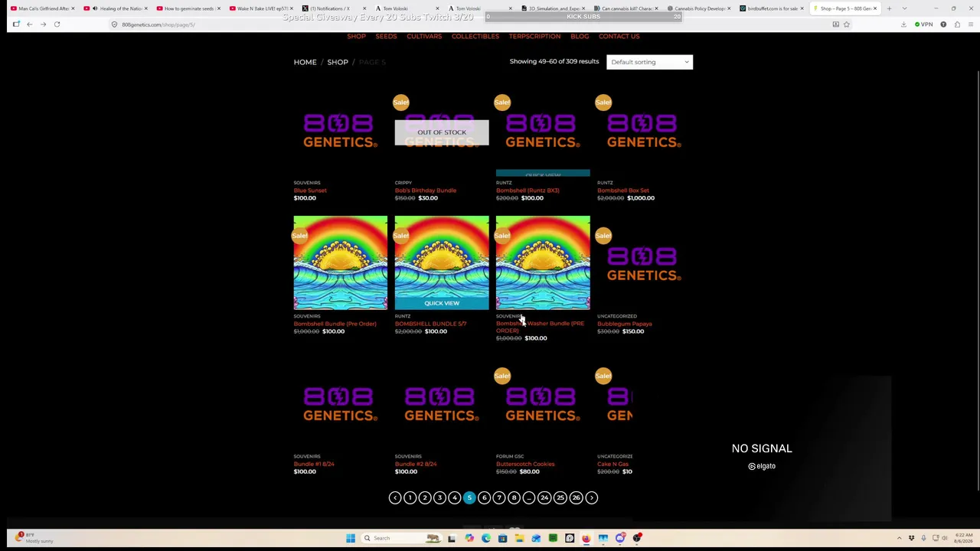Open the Bombshell Box Set product link
980x551 pixels.
(623, 191)
